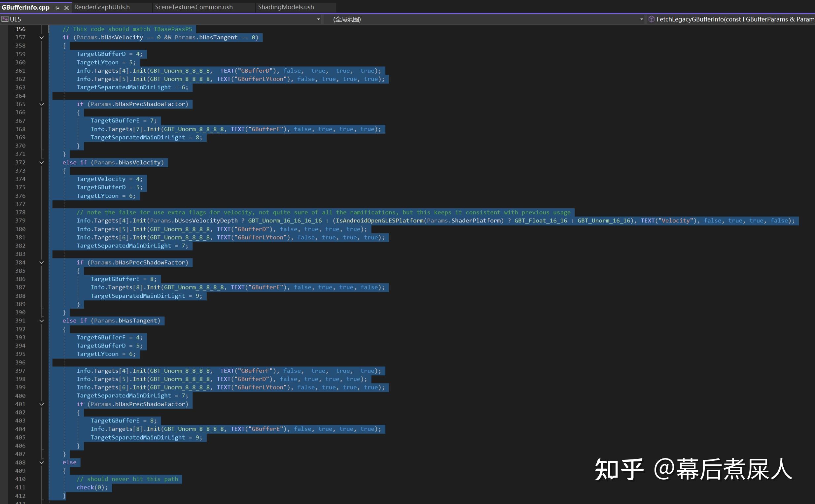
Task: Click the fold chevron on line 408
Action: (41, 462)
